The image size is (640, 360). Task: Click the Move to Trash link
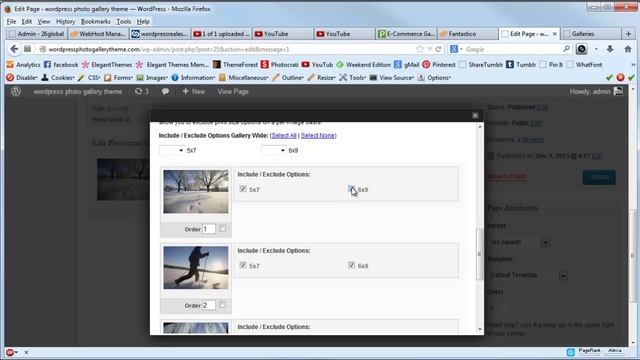[x=507, y=176]
